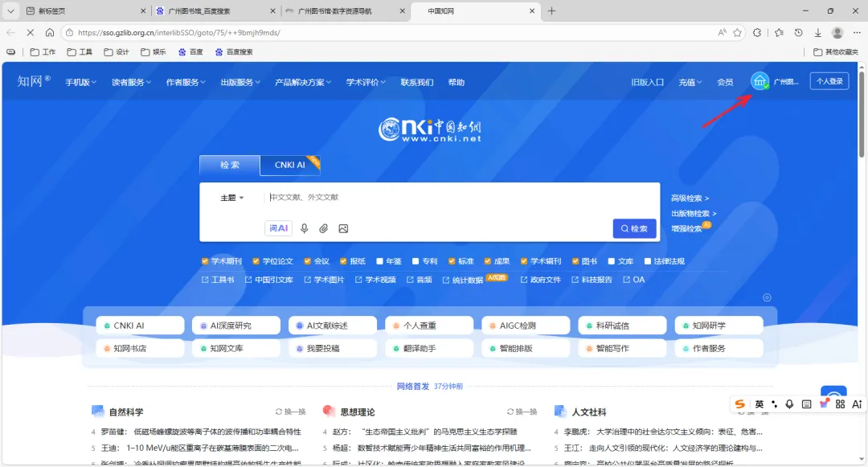
Task: Open browser downloads icon
Action: point(817,33)
